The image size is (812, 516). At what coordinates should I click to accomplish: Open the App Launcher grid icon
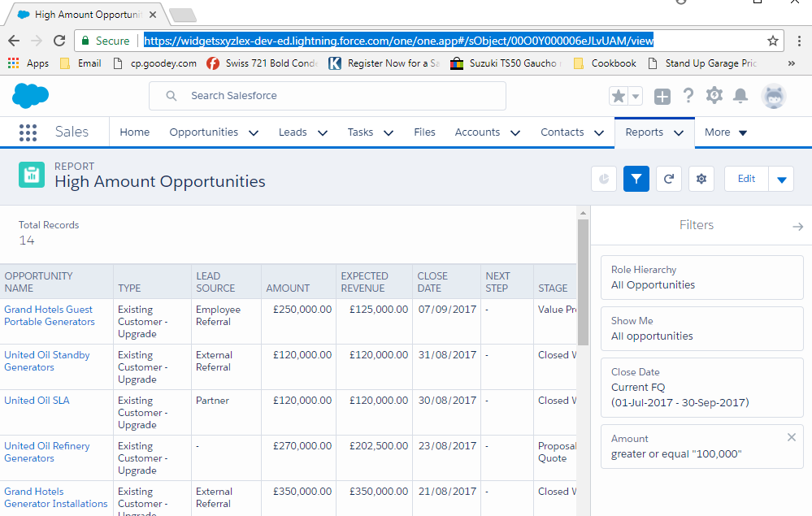28,132
